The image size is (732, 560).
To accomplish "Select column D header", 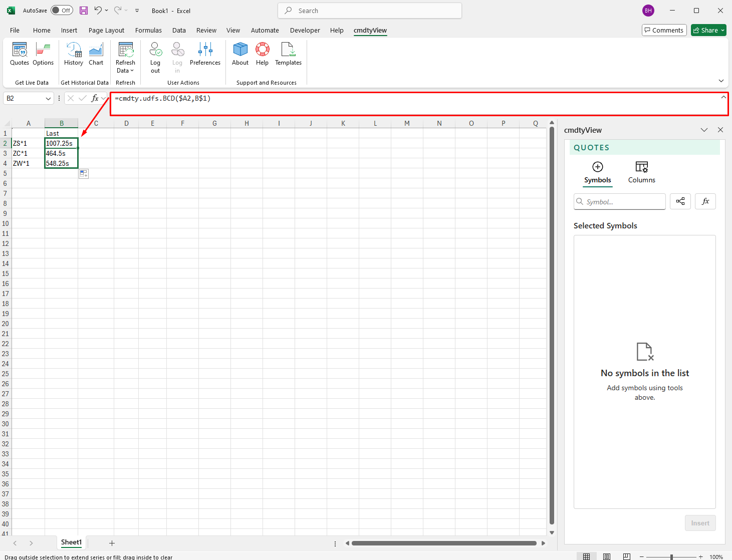I will (x=126, y=123).
